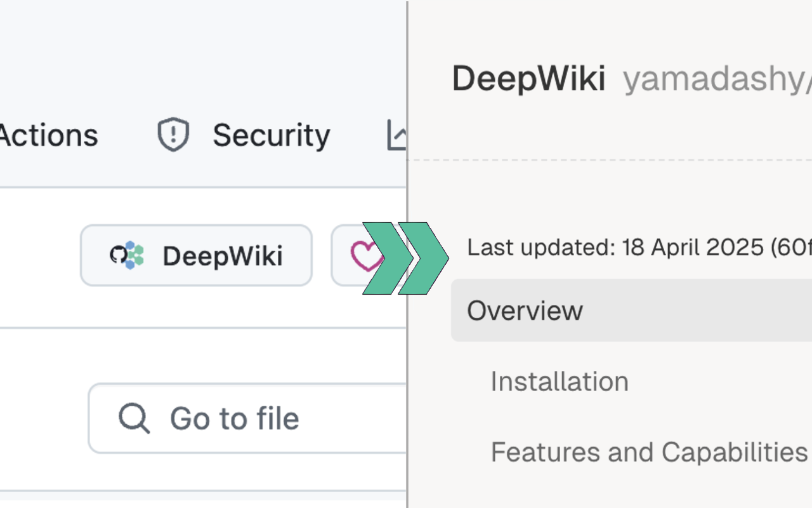Image resolution: width=812 pixels, height=508 pixels.
Task: Click the DeepWiki page title
Action: [x=528, y=79]
